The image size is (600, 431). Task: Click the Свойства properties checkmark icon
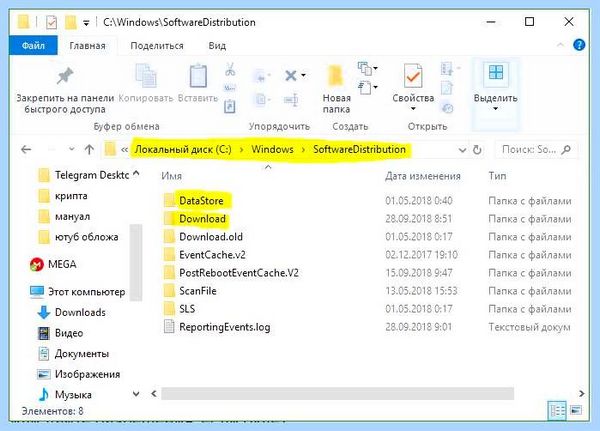pos(413,75)
